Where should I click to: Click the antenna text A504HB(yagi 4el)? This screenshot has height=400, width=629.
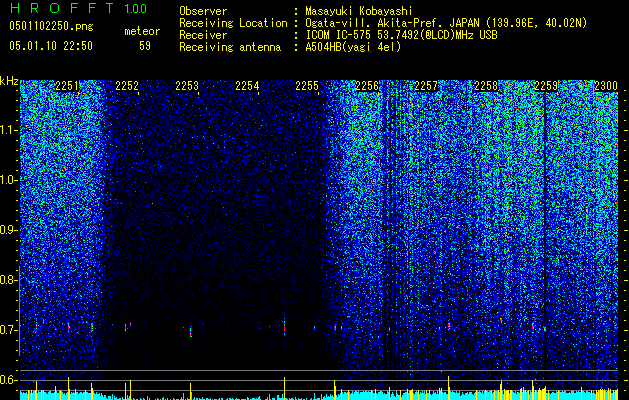click(353, 47)
